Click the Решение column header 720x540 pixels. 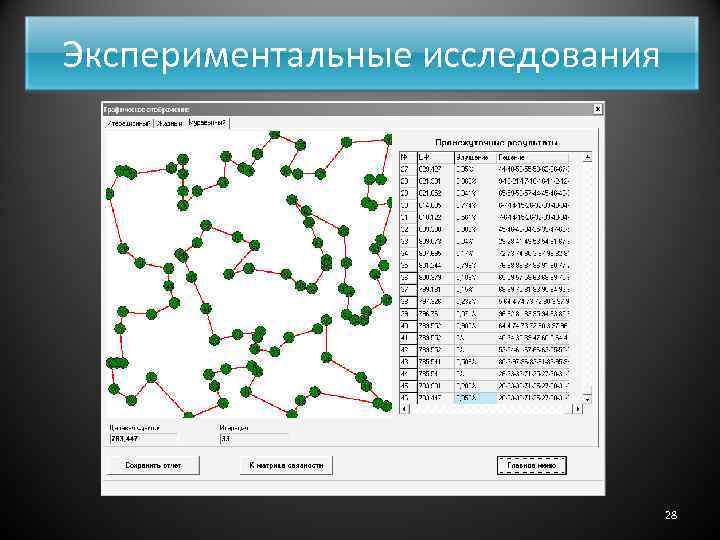pyautogui.click(x=533, y=158)
